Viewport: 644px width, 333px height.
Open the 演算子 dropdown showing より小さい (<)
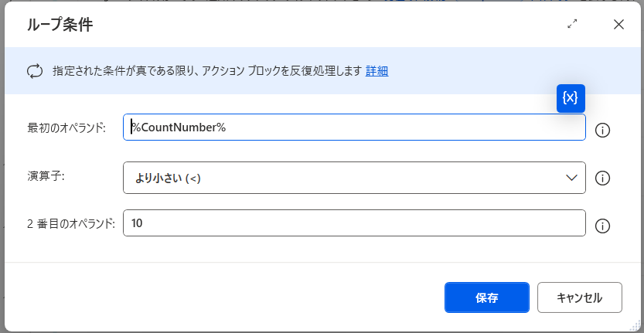tap(340, 178)
